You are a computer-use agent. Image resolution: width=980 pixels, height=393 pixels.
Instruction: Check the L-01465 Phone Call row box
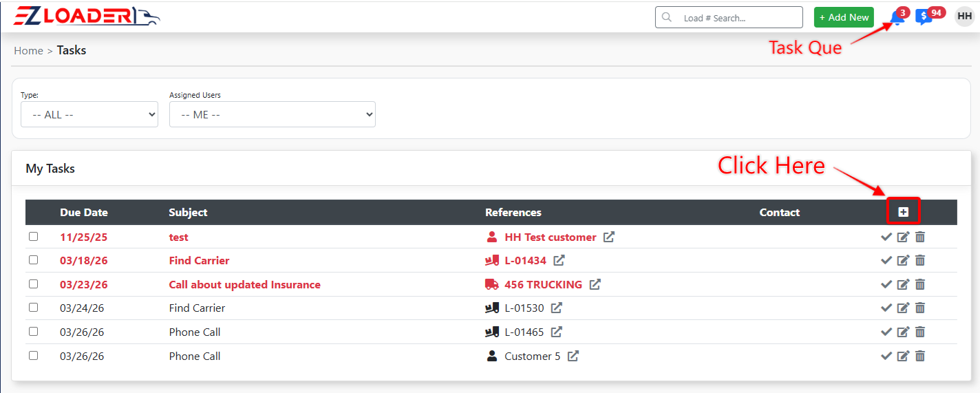click(x=33, y=331)
